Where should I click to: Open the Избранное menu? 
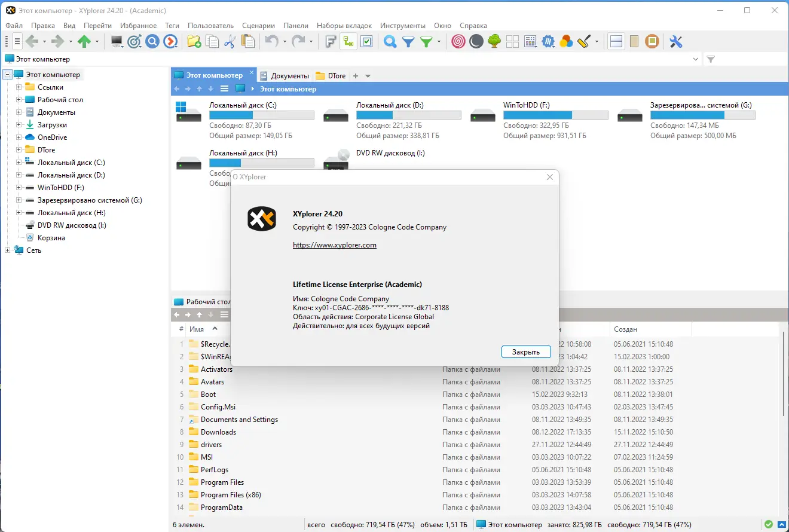138,26
